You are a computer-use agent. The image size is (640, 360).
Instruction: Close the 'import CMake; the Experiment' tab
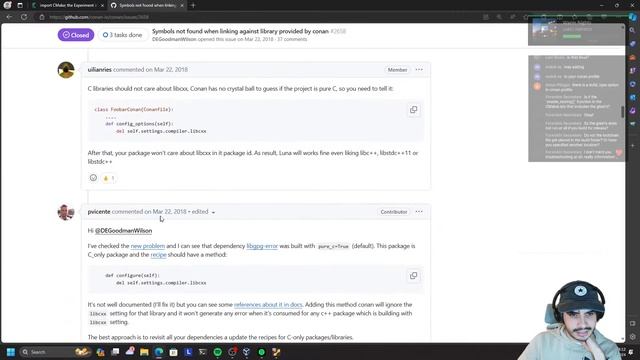[102, 5]
